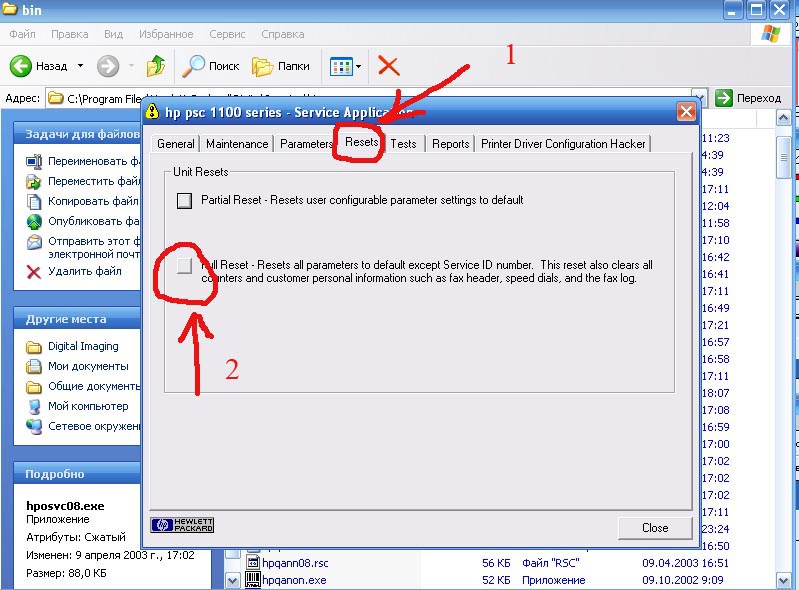Enable the Full Reset checkbox
This screenshot has height=590, width=799.
coord(184,265)
